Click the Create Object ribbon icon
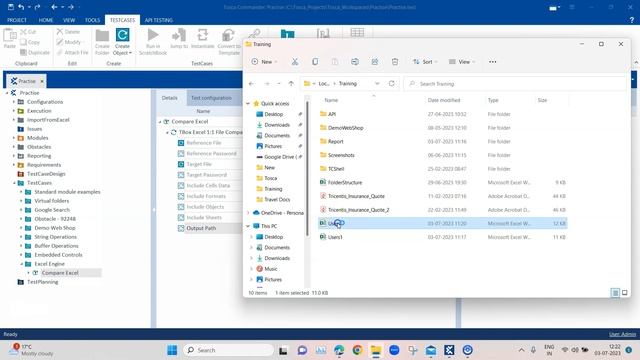Image resolution: width=640 pixels, height=360 pixels. coord(122,35)
